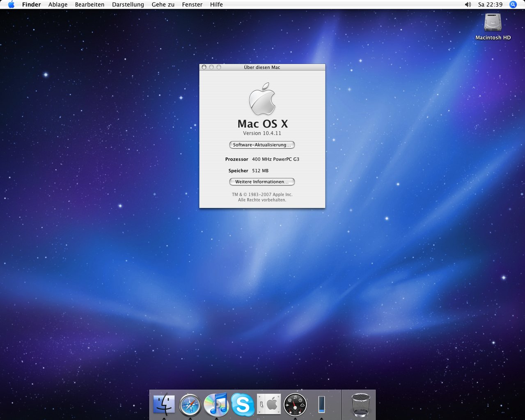
Task: Open the Trash in the dock
Action: coord(361,405)
